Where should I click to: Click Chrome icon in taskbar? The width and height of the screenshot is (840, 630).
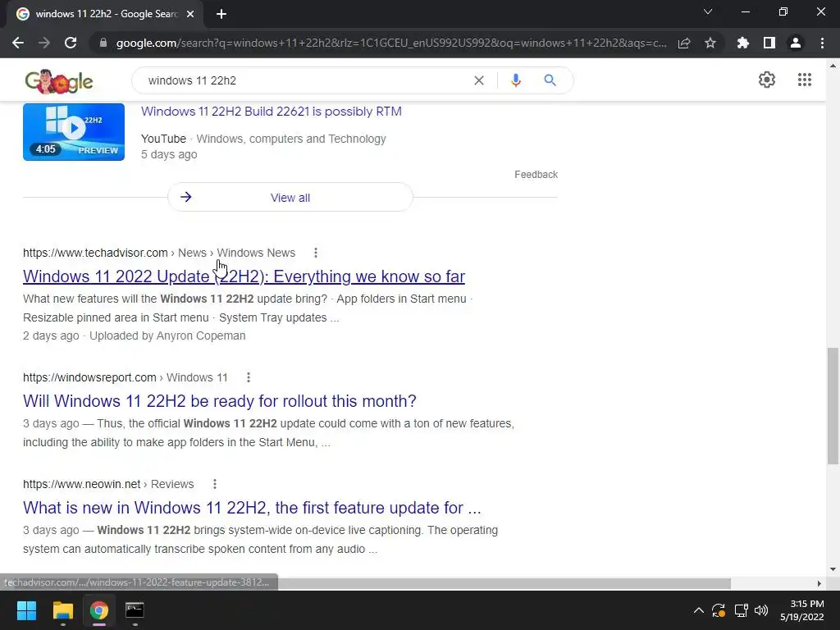coord(99,610)
